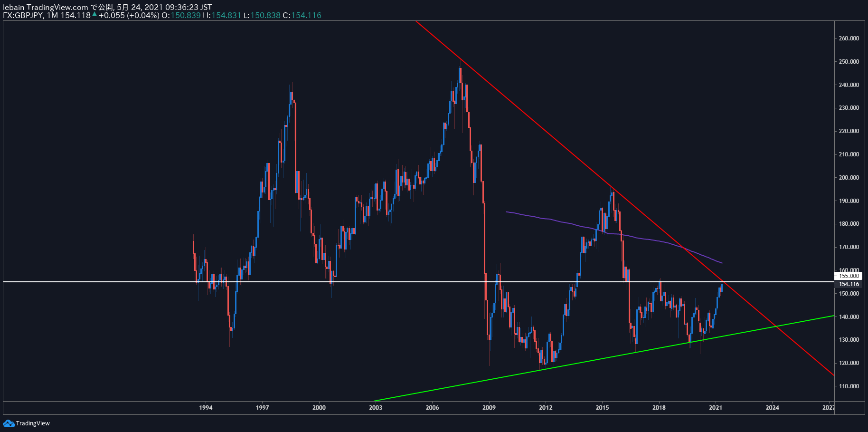Click the high value H:154.831

pyautogui.click(x=222, y=15)
